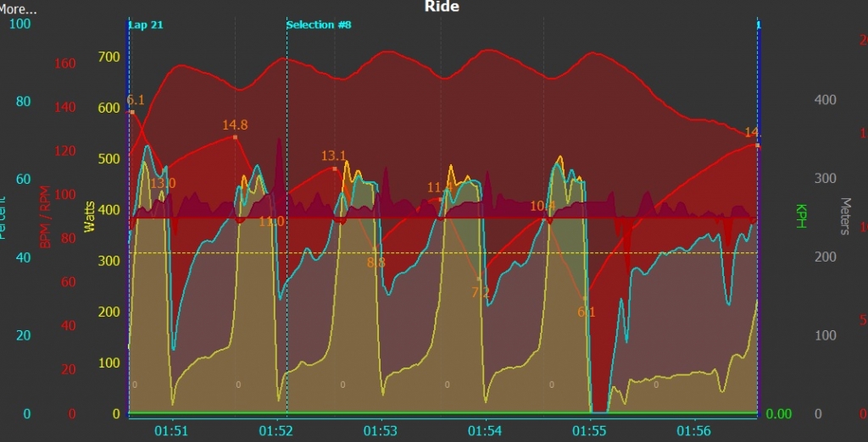Click the 8.8 data point label

click(x=376, y=262)
